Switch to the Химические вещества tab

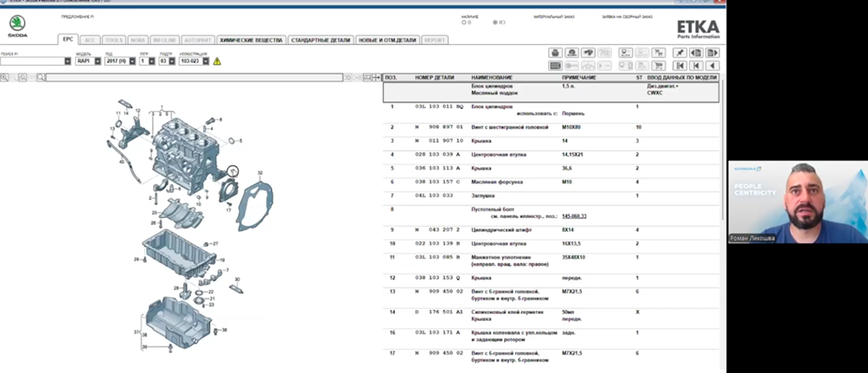coord(250,40)
